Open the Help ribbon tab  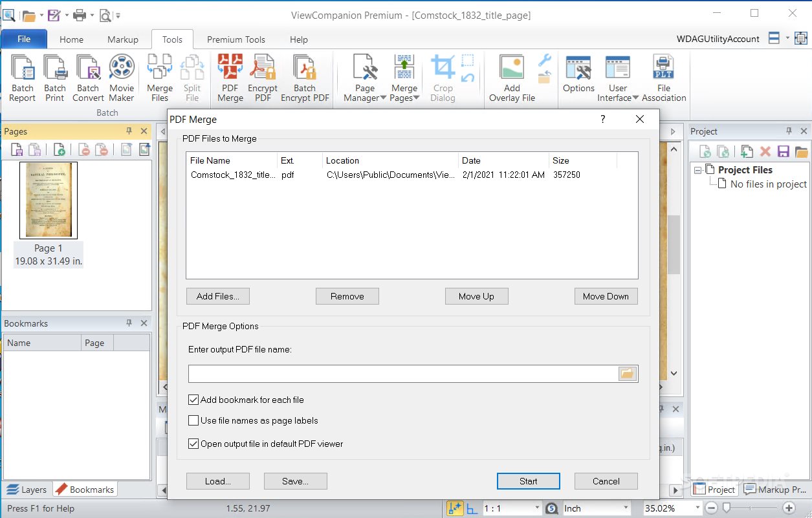pyautogui.click(x=299, y=39)
